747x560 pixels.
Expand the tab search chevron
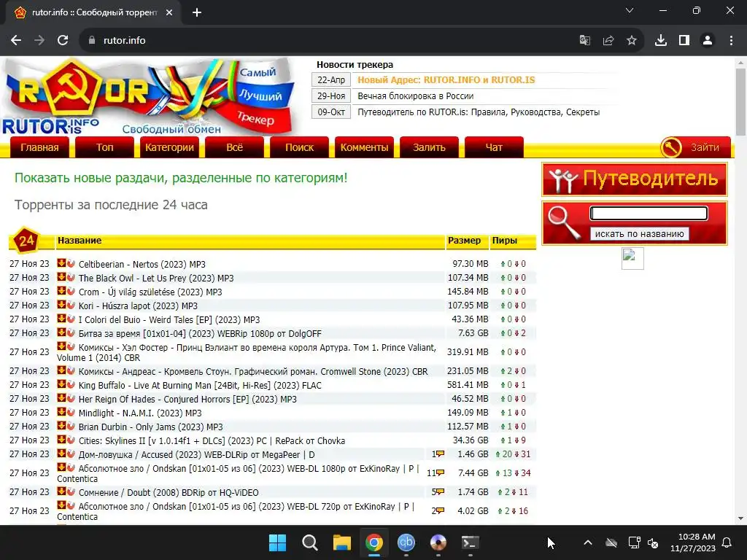[x=630, y=10]
